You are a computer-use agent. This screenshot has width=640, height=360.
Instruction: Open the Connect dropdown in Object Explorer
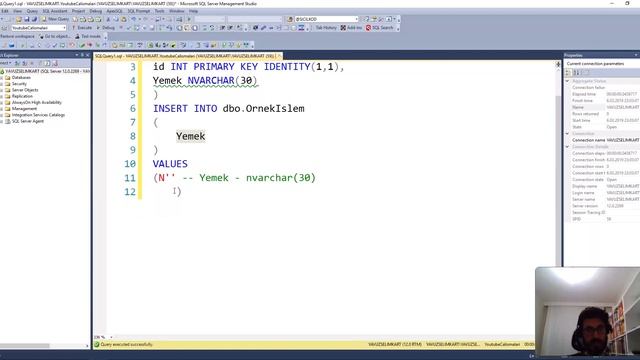(5, 63)
